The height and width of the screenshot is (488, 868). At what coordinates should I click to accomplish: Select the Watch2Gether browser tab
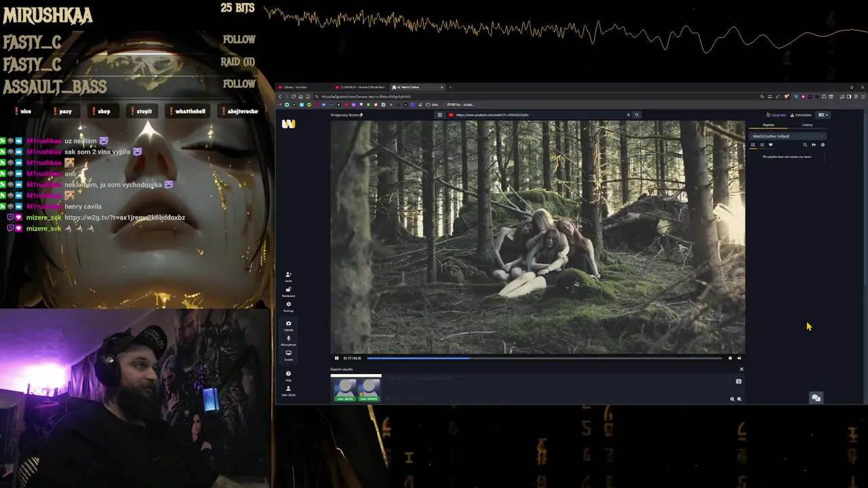tap(418, 87)
